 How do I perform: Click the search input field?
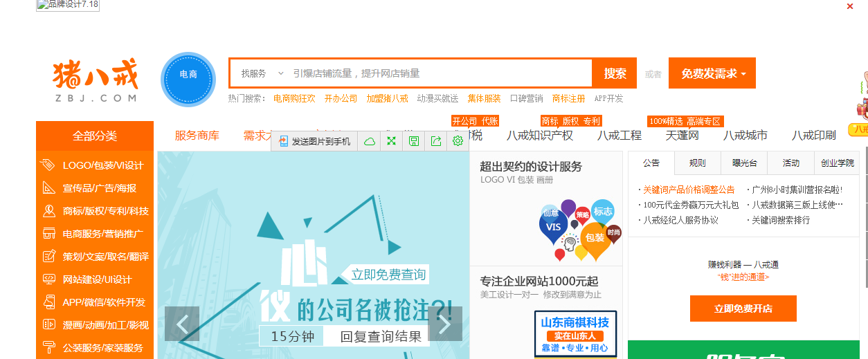point(440,73)
